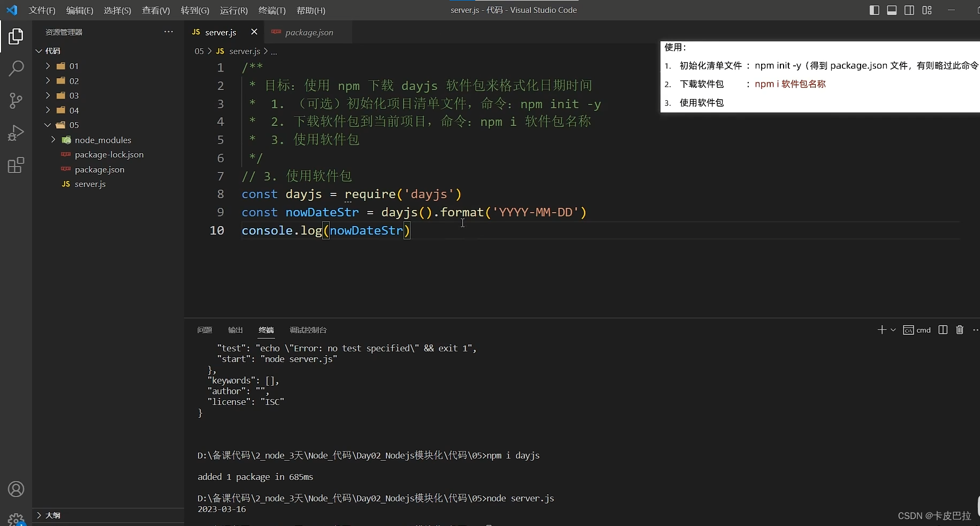Click 'added 1 package in 685ms' output
This screenshot has height=526, width=980.
[x=255, y=477]
